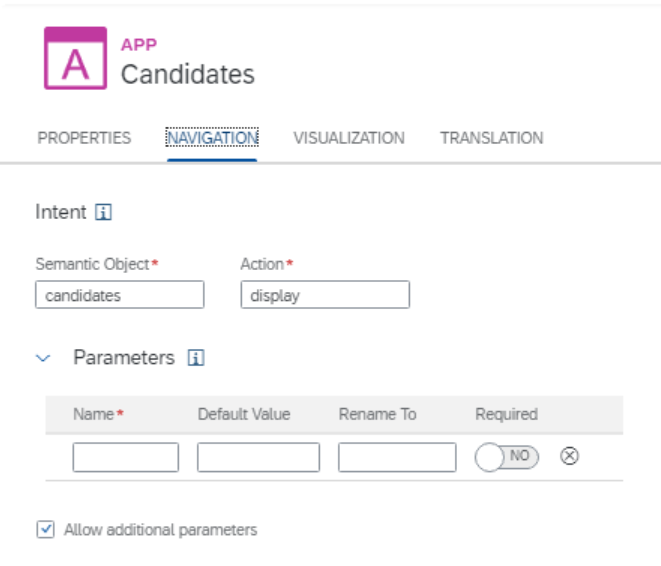This screenshot has height=566, width=661.
Task: Select the Translation tab
Action: [x=491, y=138]
